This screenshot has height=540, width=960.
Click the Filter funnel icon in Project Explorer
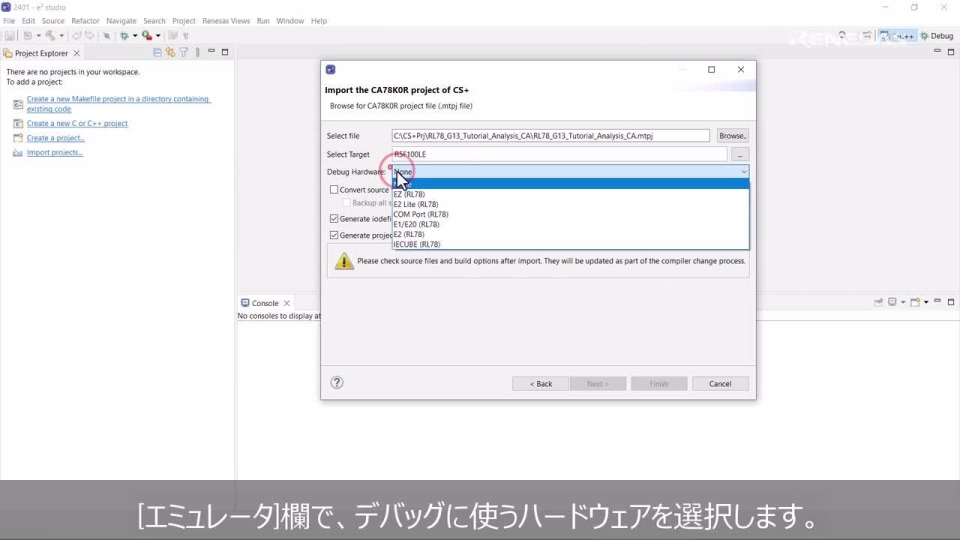click(x=184, y=53)
